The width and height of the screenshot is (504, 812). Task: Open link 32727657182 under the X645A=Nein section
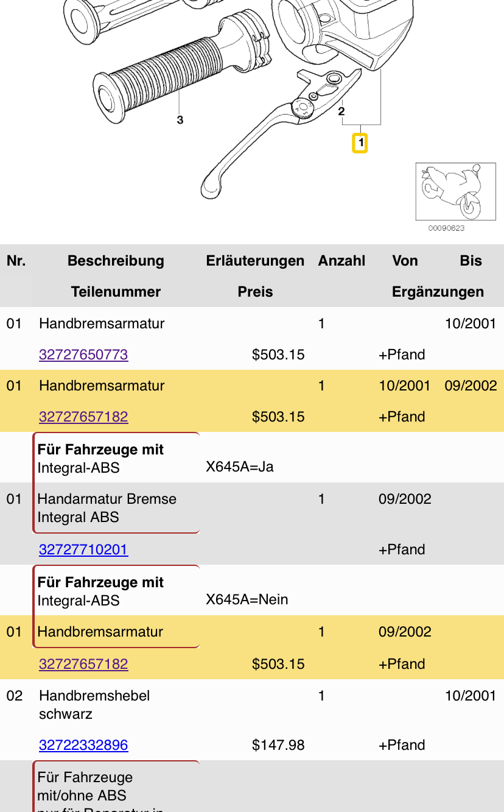click(x=83, y=664)
